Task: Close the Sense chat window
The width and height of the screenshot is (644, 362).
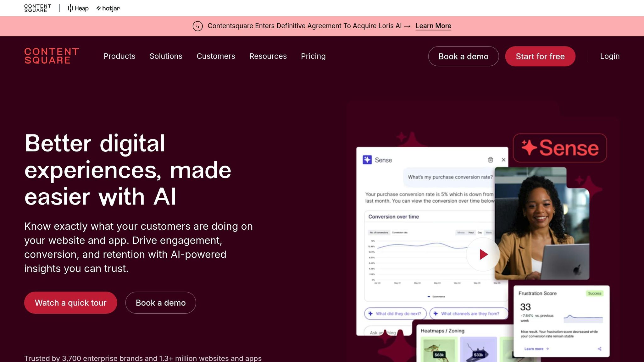Action: (x=503, y=160)
